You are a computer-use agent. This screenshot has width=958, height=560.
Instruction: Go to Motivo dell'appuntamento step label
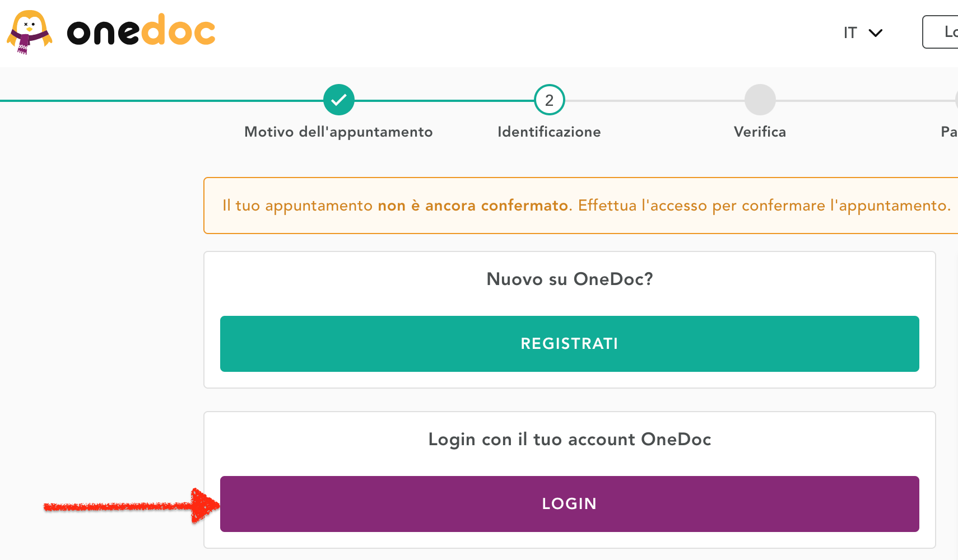338,132
